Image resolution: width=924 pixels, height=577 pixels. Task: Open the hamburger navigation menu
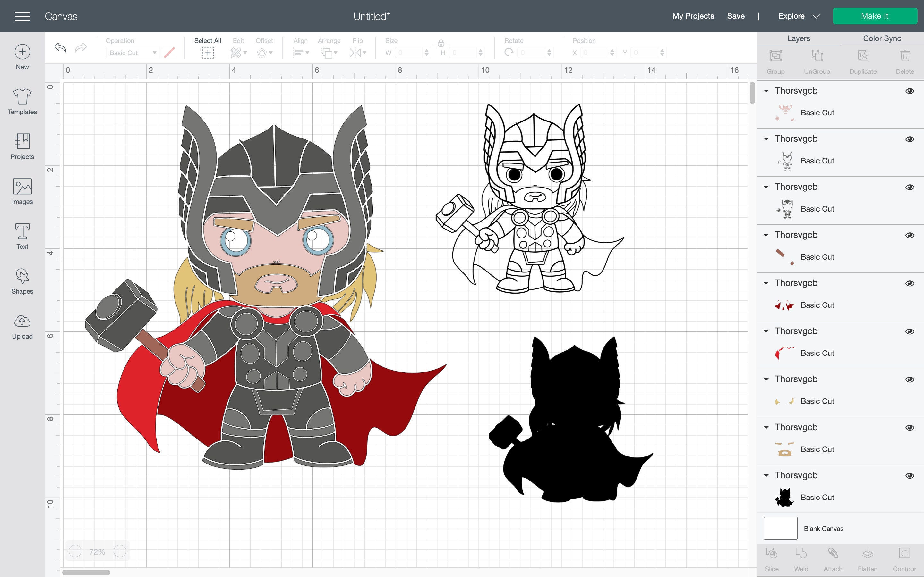click(x=22, y=16)
